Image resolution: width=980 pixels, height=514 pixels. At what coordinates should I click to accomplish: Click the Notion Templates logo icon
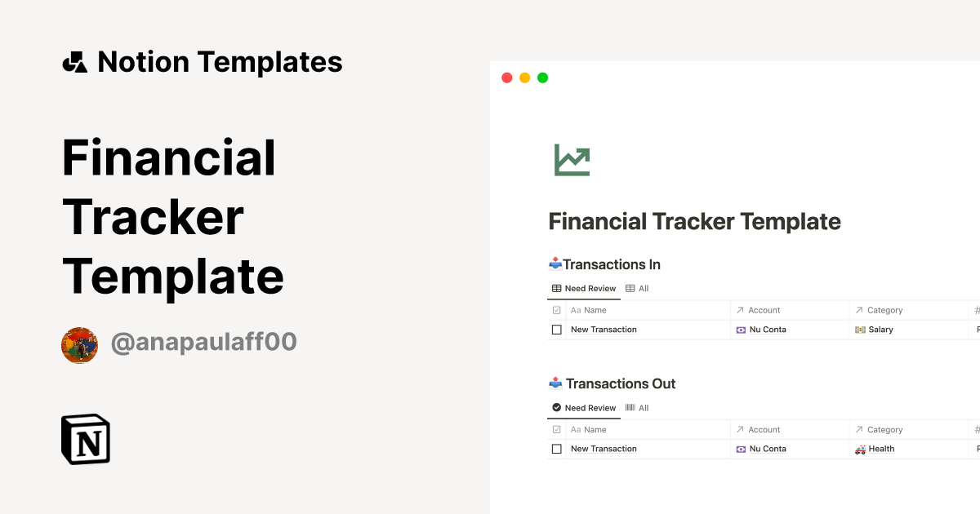(73, 61)
